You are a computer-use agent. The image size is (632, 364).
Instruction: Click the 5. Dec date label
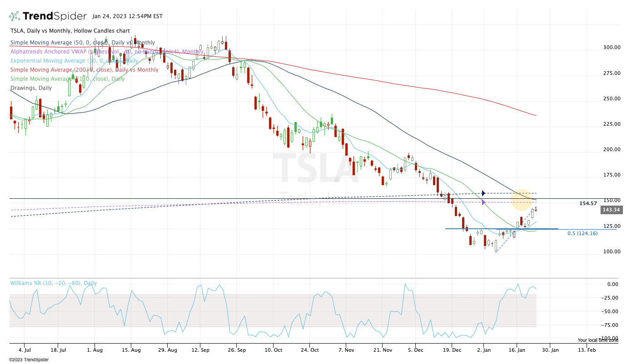(x=415, y=350)
